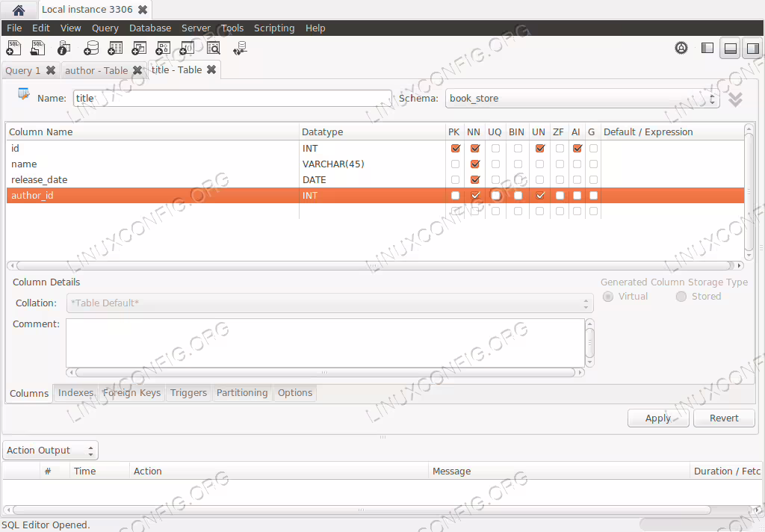Toggle the right sidebar panel icon
Screen dimensions: 765x532
click(753, 48)
